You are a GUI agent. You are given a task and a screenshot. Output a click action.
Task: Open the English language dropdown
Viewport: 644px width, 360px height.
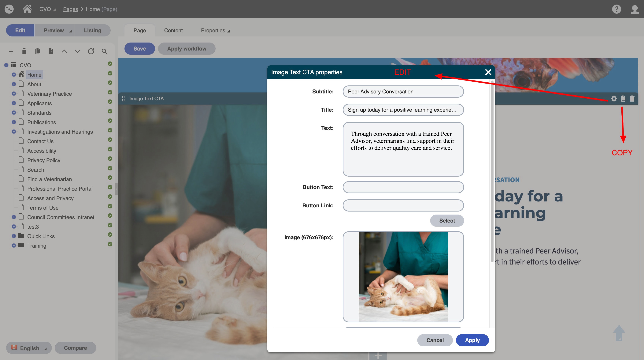pos(29,348)
